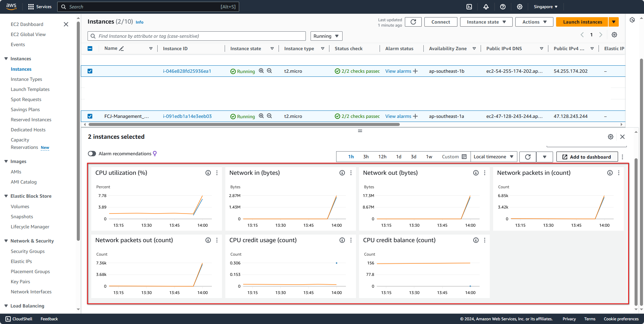Open the help question mark menu

[503, 7]
